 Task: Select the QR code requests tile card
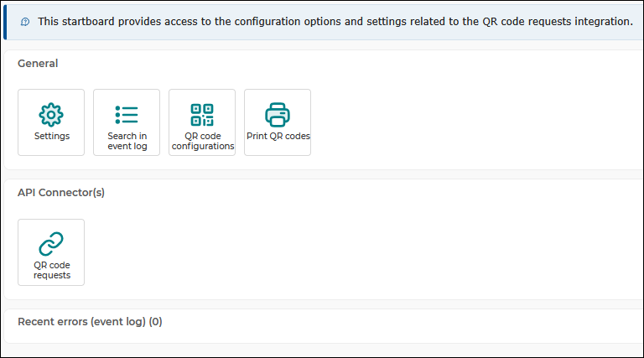(51, 252)
